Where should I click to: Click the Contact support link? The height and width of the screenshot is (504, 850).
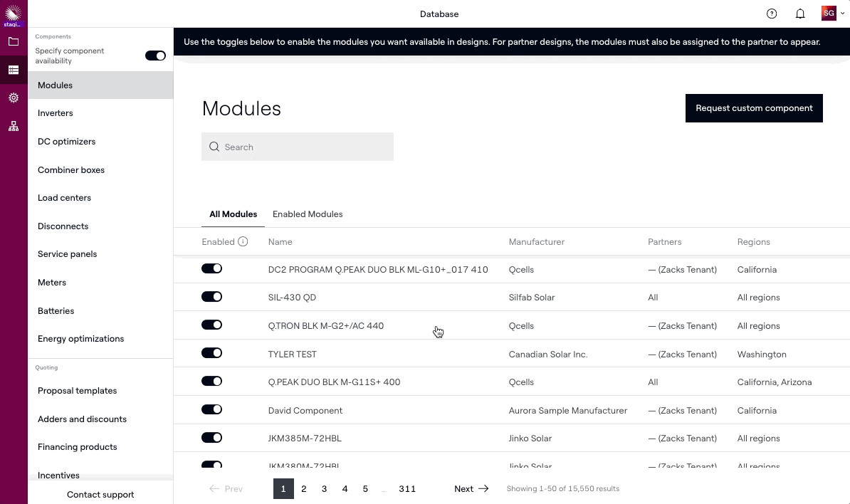point(100,495)
